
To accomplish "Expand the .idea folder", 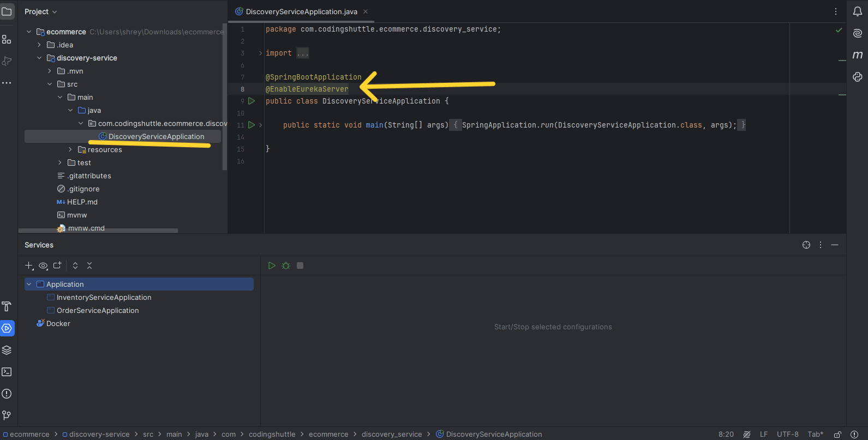I will coord(39,45).
